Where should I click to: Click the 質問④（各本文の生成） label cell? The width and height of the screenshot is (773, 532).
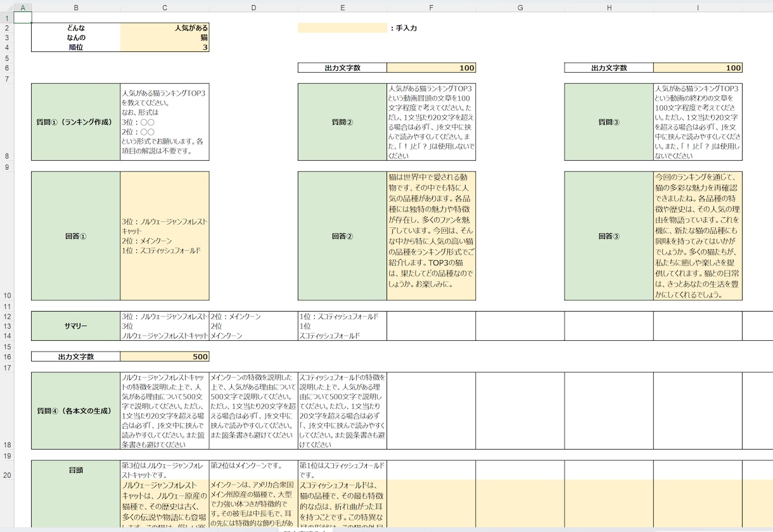click(x=76, y=410)
